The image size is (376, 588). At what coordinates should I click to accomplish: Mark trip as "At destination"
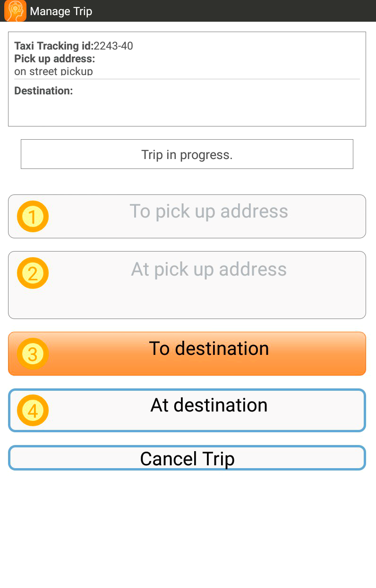[x=187, y=410]
